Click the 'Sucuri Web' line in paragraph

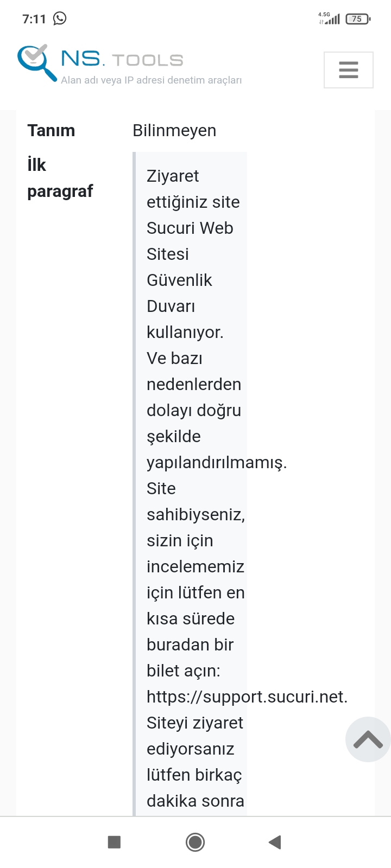190,228
